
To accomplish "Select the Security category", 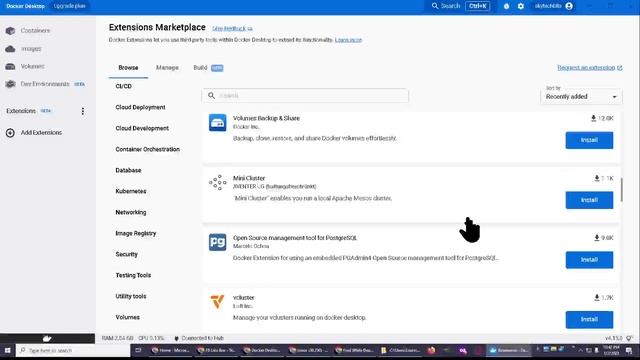I will 127,254.
